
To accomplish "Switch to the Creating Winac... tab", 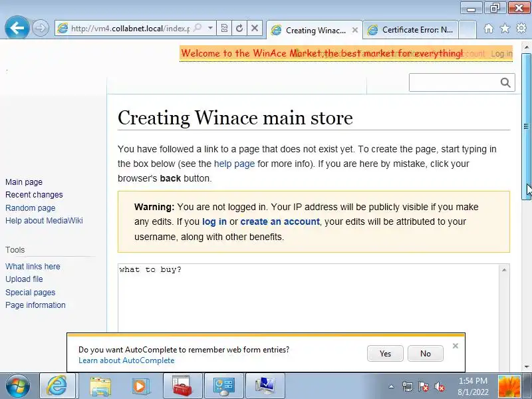I will point(314,30).
